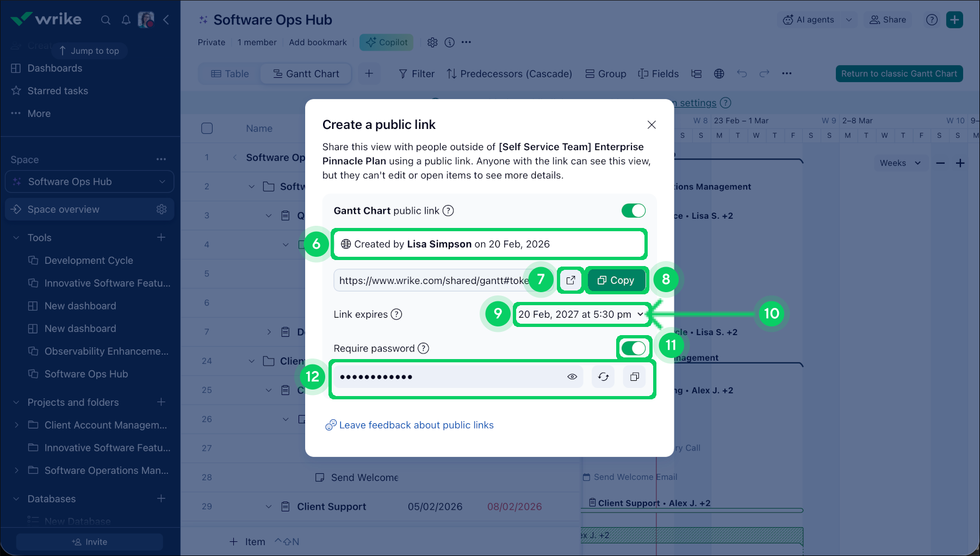Image resolution: width=980 pixels, height=556 pixels.
Task: Click the Copy link button
Action: tap(616, 280)
